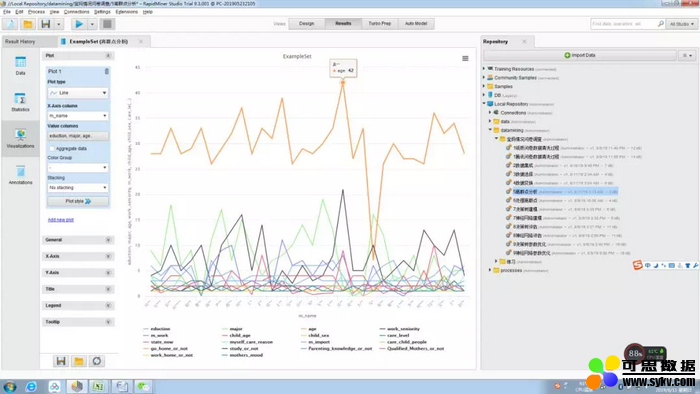Open the Connections menu
Image resolution: width=700 pixels, height=394 pixels.
pyautogui.click(x=76, y=12)
